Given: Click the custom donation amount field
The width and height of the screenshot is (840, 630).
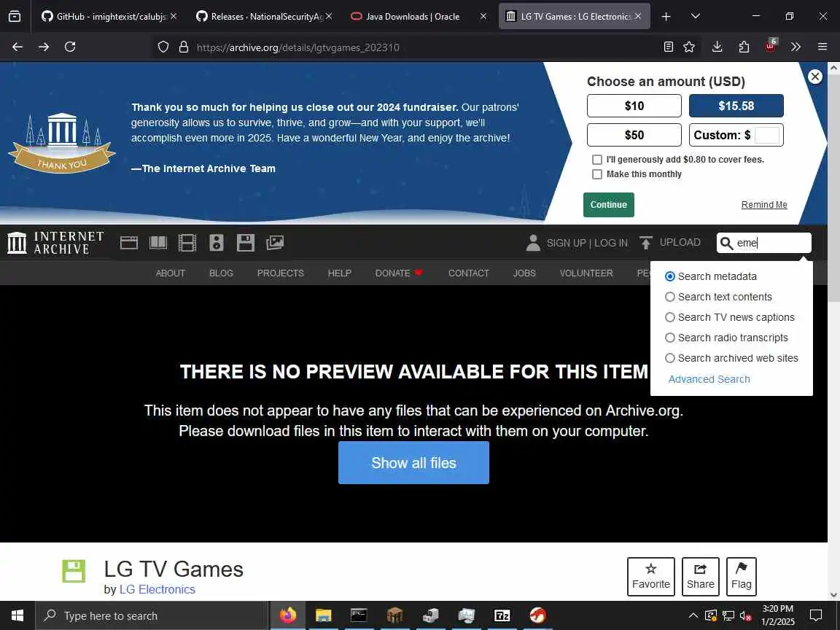Looking at the screenshot, I should [x=766, y=135].
